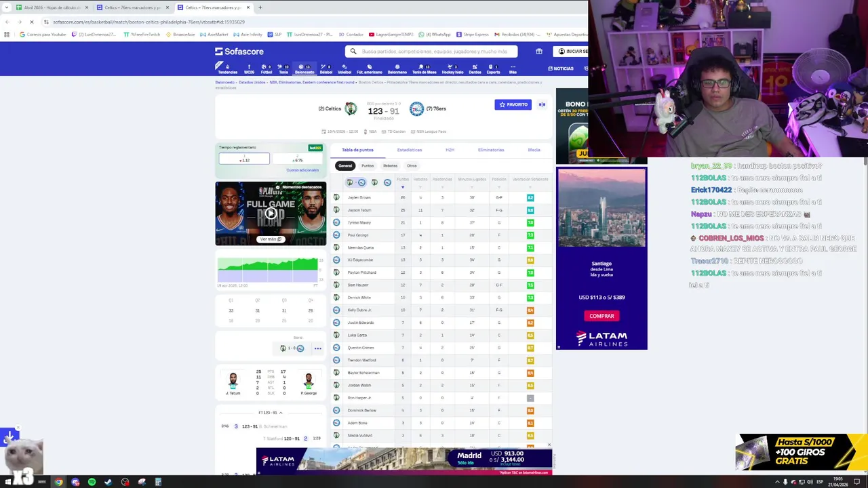Open the Celtics team logo
This screenshot has width=868, height=488.
click(351, 108)
